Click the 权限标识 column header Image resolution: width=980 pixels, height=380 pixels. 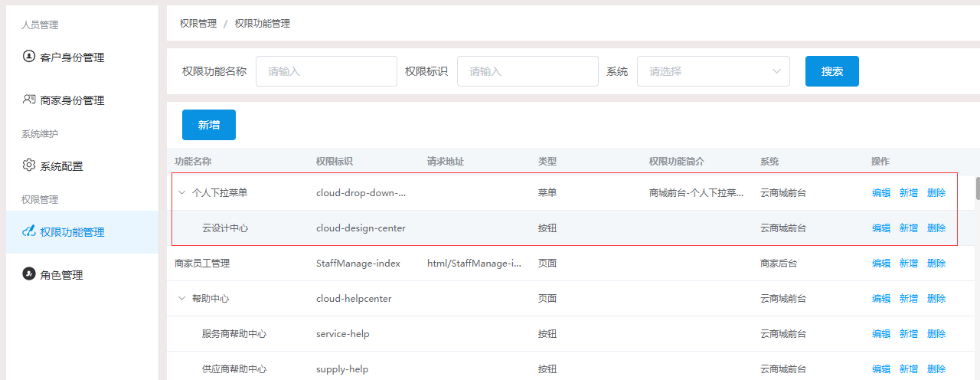tap(335, 162)
